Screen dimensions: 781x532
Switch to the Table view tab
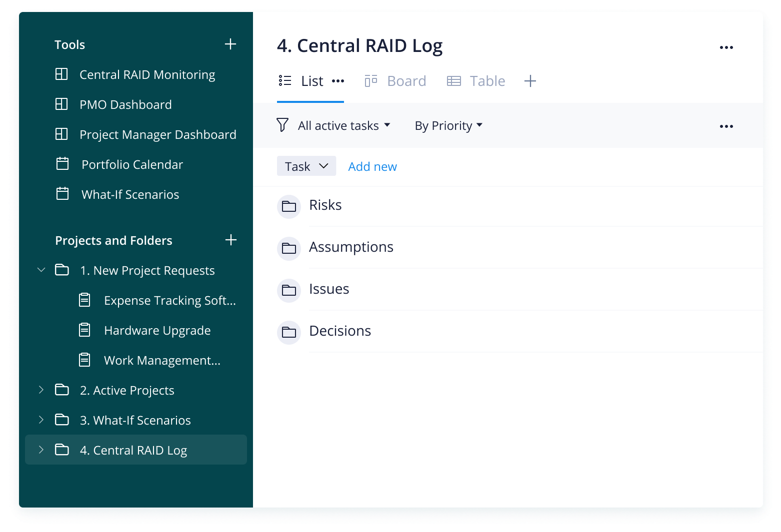point(476,81)
